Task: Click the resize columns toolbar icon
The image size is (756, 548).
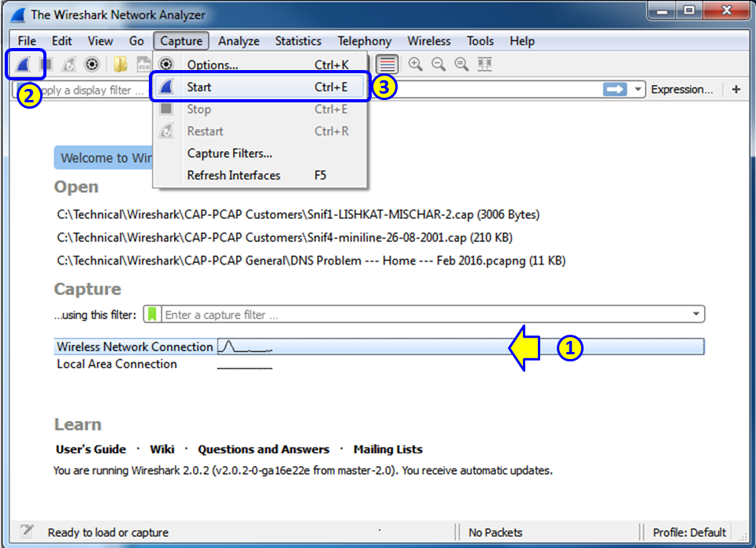Action: pyautogui.click(x=484, y=64)
